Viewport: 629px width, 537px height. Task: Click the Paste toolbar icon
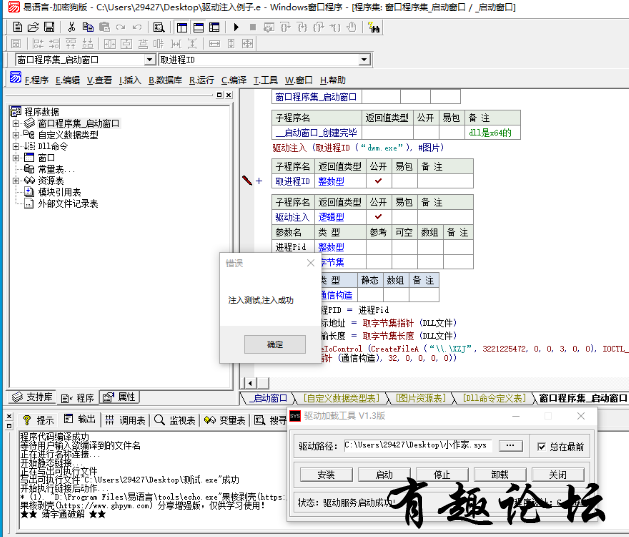point(104,27)
